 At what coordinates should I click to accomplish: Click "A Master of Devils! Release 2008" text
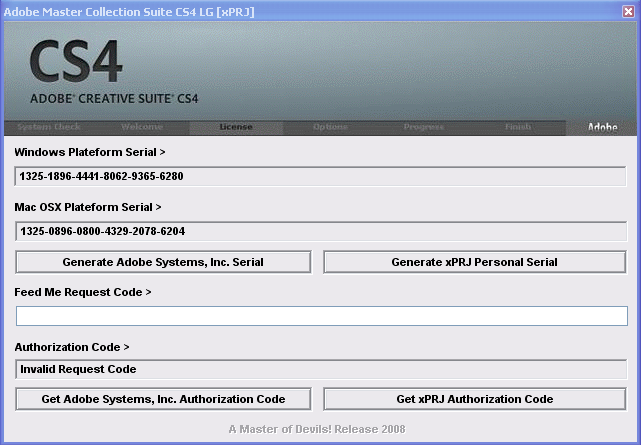317,429
